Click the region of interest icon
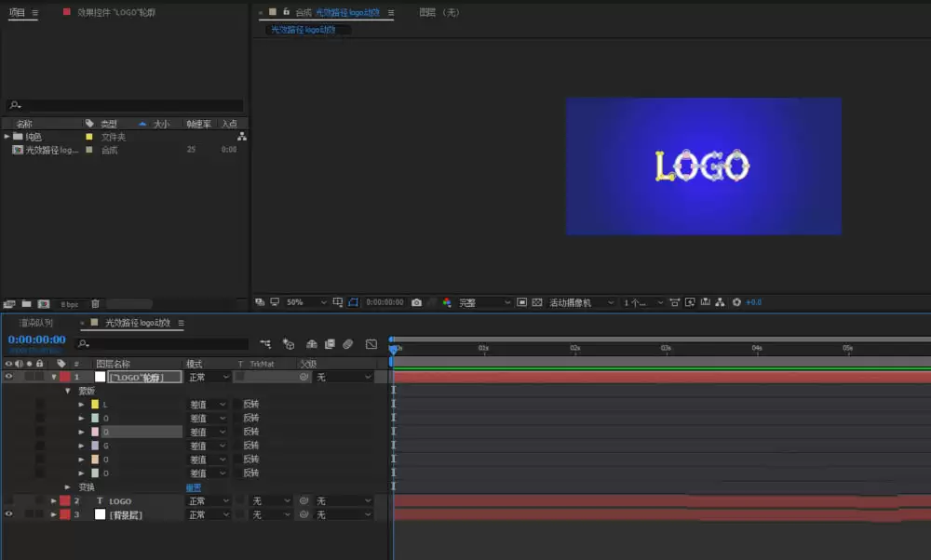931x560 pixels. click(521, 302)
